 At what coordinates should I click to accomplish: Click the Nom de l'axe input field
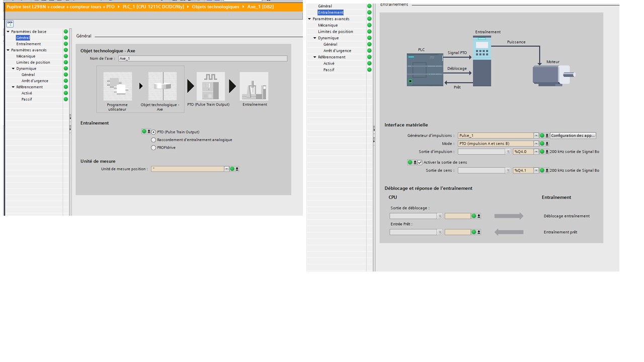[202, 58]
